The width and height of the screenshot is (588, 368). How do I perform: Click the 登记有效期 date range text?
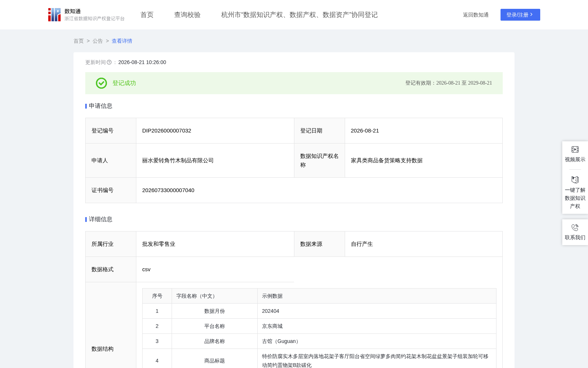coord(449,83)
